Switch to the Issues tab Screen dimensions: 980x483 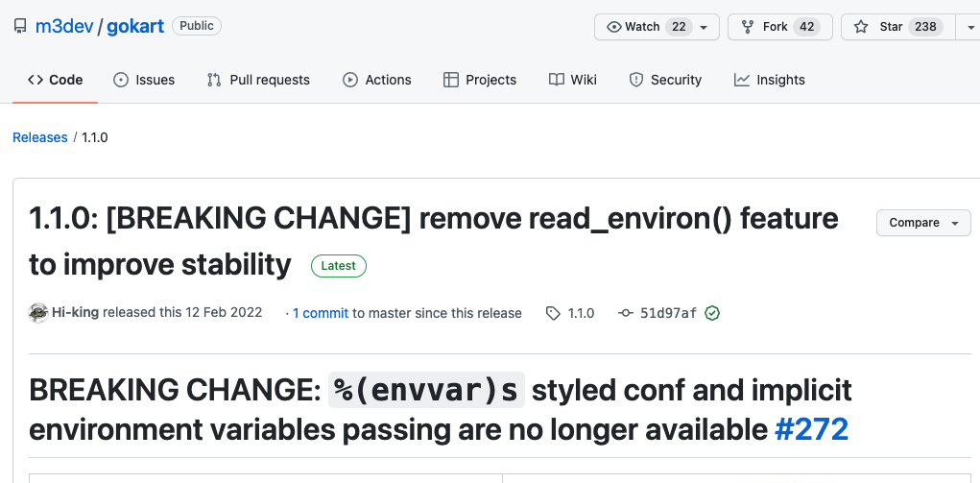tap(144, 80)
